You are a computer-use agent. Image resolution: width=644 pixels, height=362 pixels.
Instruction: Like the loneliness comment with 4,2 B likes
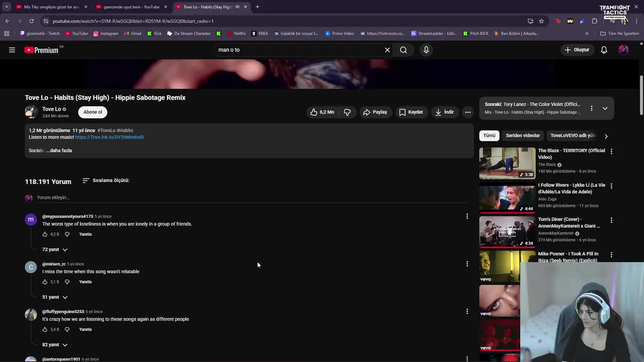(45, 234)
